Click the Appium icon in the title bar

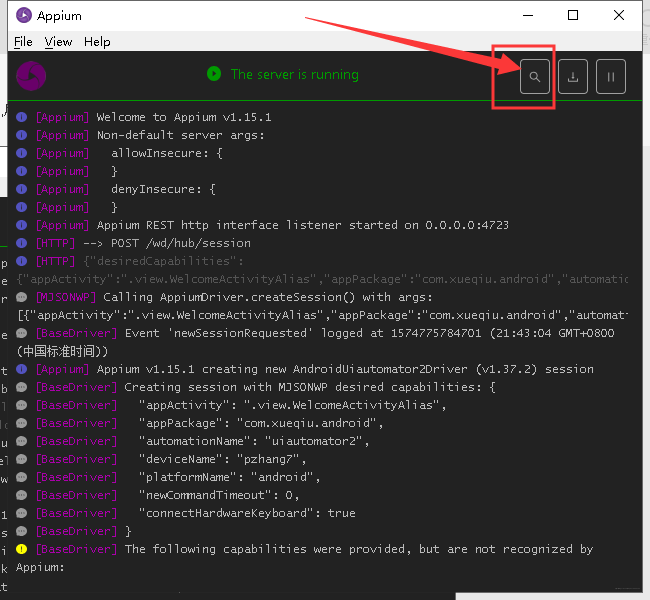point(24,15)
